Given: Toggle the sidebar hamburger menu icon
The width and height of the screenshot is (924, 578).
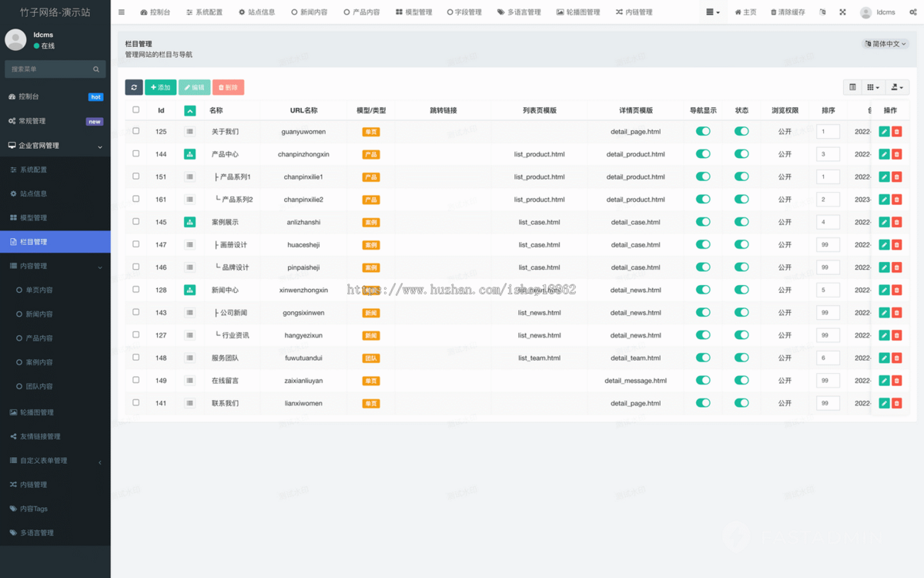Looking at the screenshot, I should pos(122,12).
